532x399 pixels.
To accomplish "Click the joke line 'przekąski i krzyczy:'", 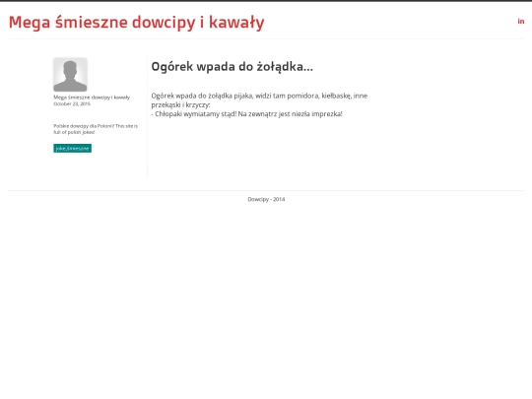I will point(181,104).
